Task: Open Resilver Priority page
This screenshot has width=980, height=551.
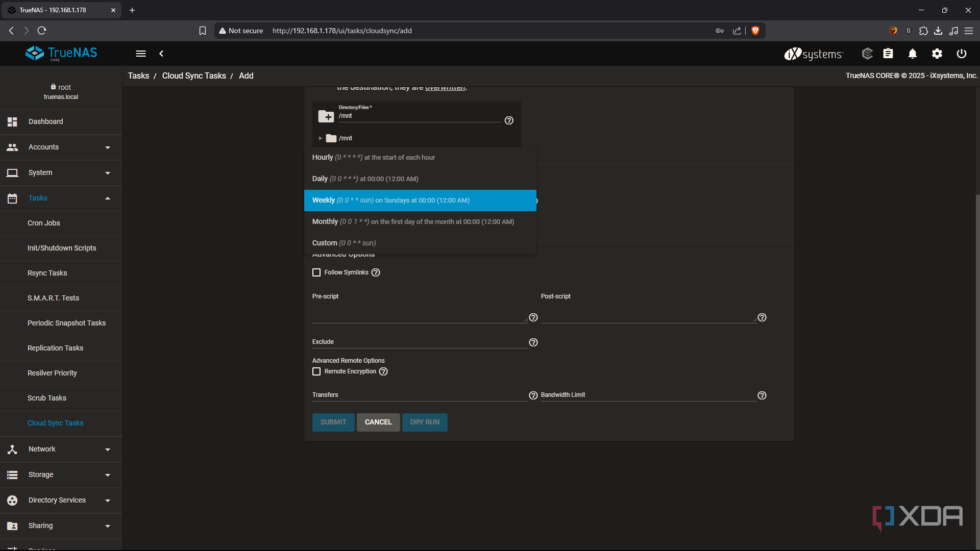Action: (x=61, y=373)
